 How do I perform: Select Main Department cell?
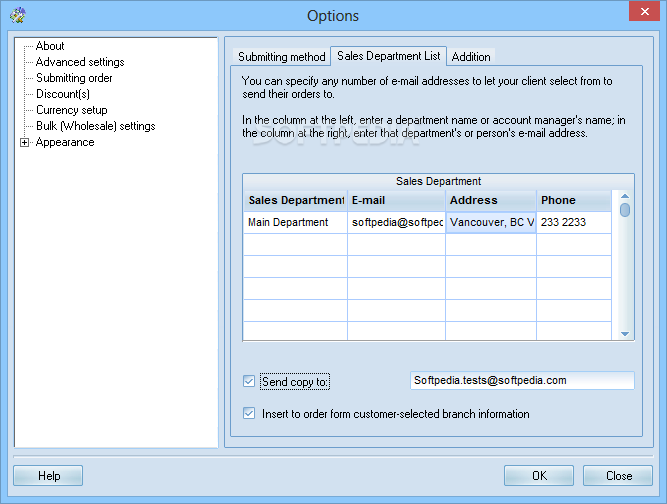pos(296,222)
